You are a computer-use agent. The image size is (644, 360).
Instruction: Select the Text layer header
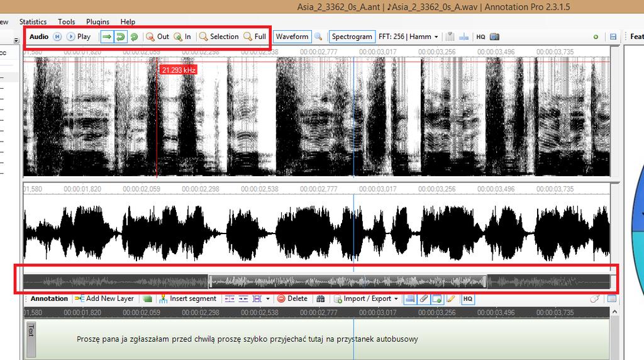(31, 339)
